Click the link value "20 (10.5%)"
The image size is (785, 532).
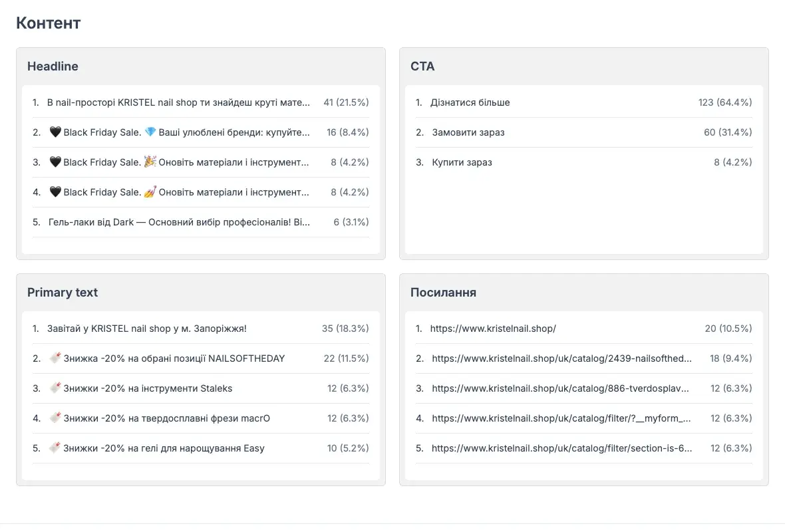728,329
